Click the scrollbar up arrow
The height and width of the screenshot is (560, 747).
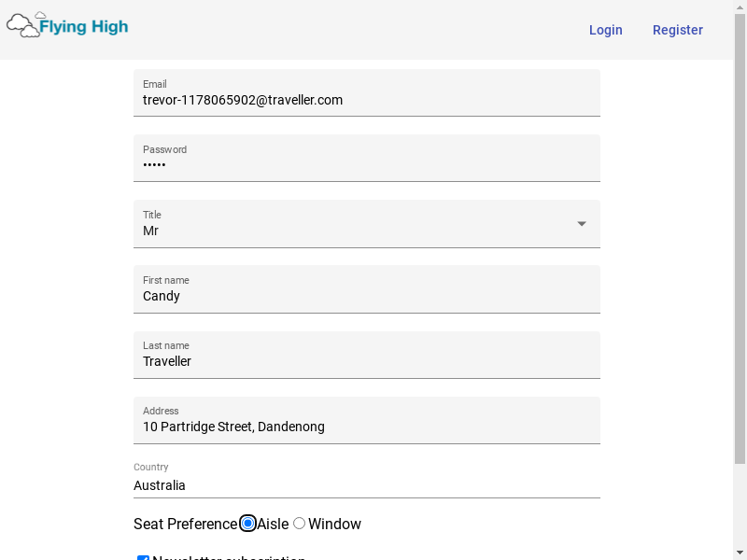pyautogui.click(x=740, y=7)
